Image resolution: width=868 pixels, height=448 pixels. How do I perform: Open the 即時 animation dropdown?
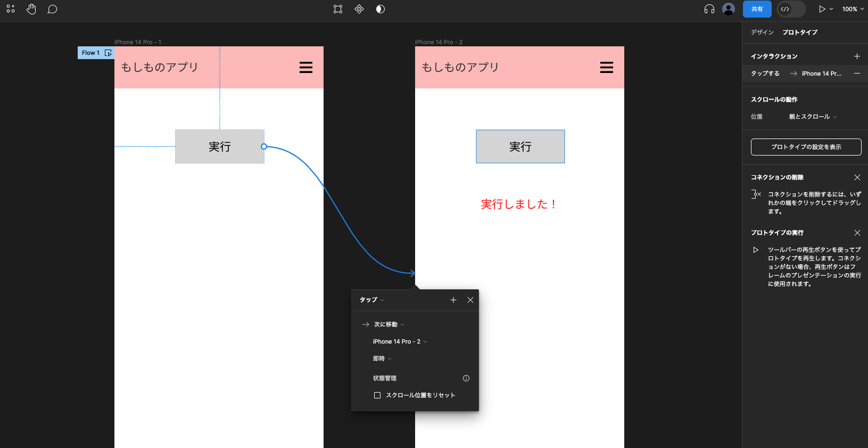point(382,359)
